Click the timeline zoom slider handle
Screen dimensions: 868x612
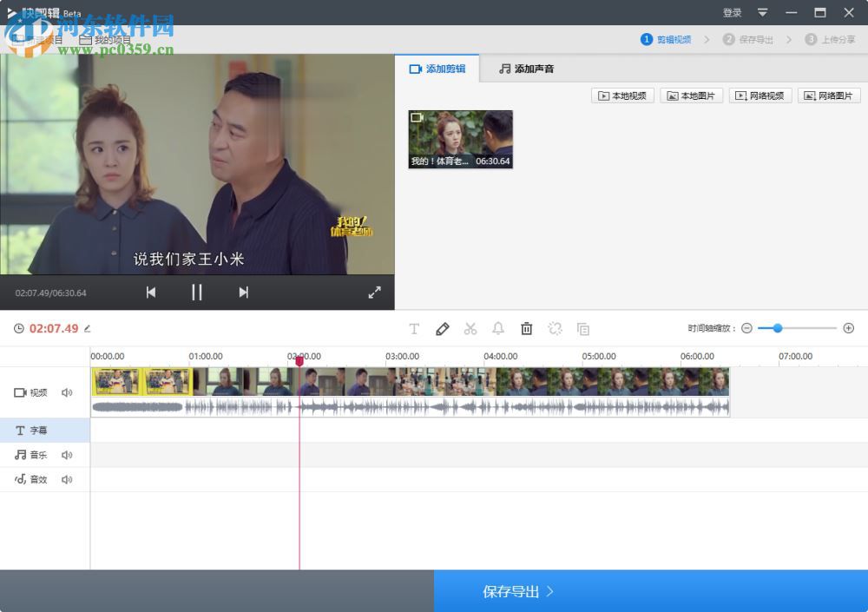click(777, 328)
